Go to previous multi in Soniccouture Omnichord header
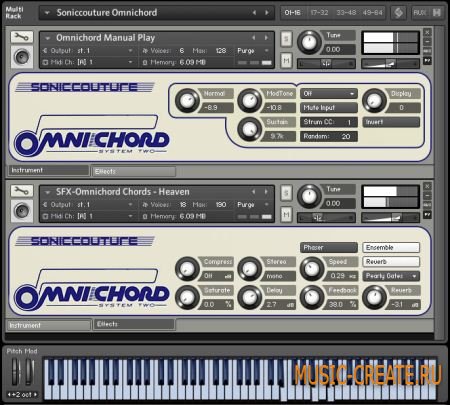 click(x=254, y=13)
